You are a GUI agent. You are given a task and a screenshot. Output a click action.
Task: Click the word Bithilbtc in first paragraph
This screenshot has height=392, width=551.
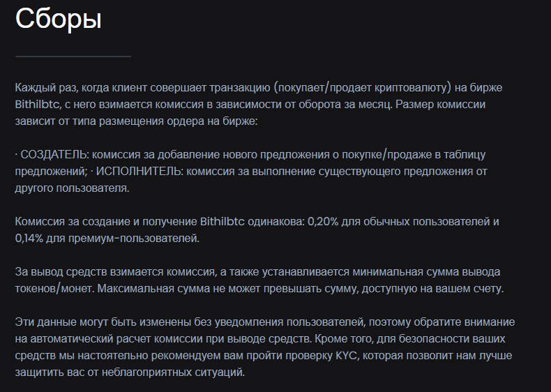click(37, 105)
